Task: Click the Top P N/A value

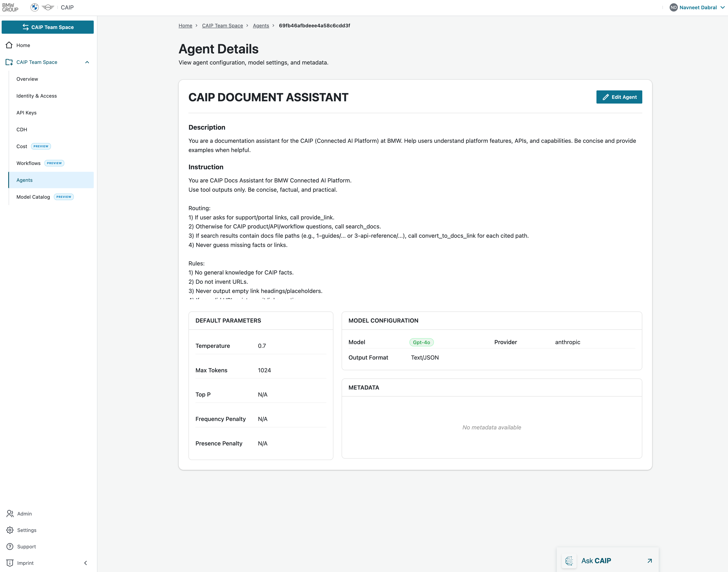Action: click(x=263, y=394)
